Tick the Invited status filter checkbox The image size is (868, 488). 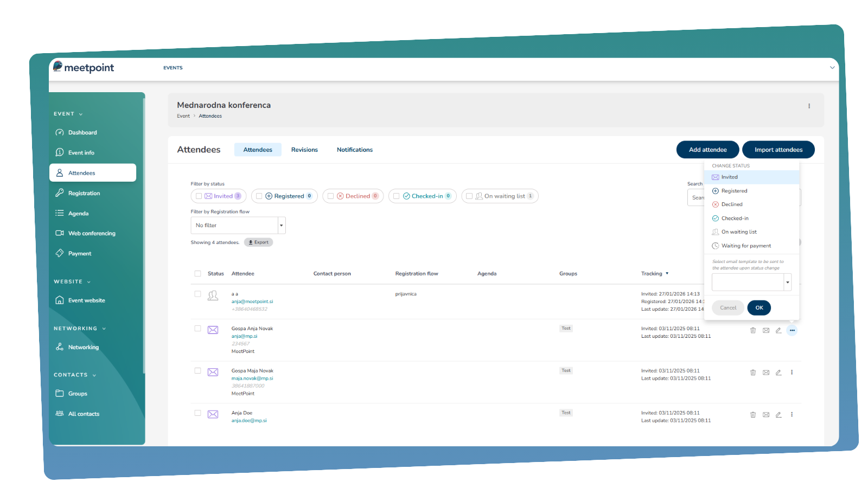pos(199,196)
